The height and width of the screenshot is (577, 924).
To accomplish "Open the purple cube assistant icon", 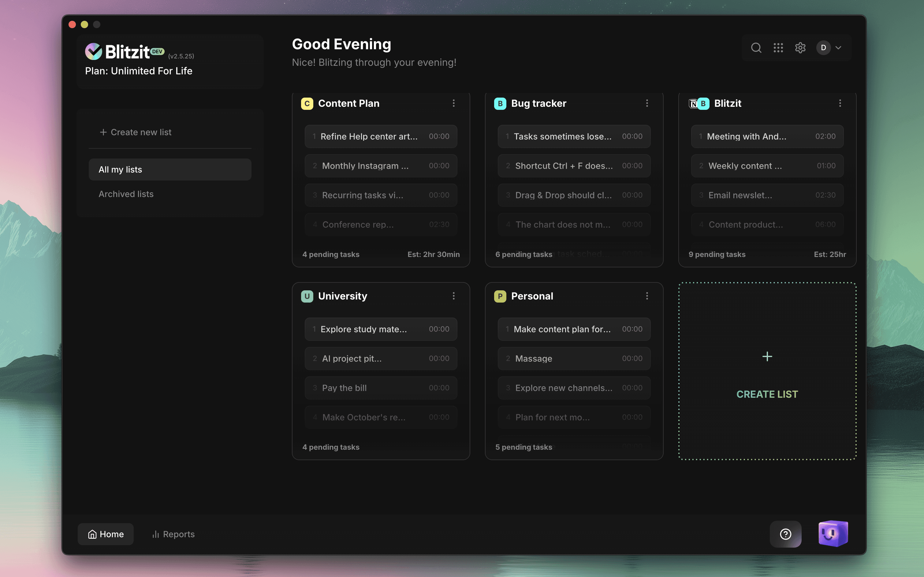I will pyautogui.click(x=833, y=533).
